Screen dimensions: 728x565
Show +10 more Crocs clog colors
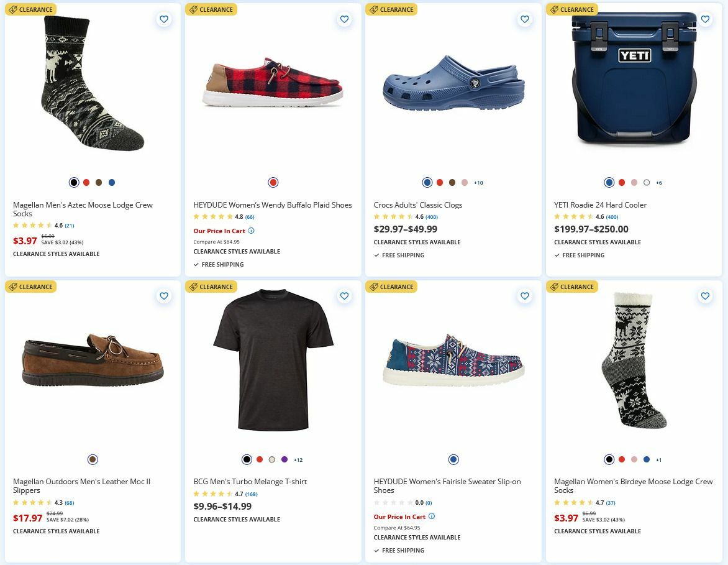pyautogui.click(x=478, y=183)
